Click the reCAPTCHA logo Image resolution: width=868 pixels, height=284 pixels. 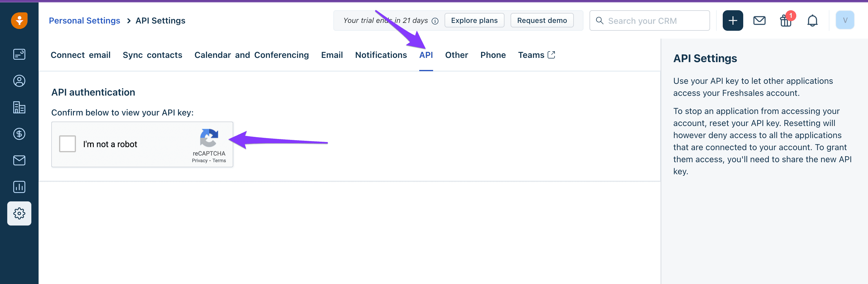point(209,138)
